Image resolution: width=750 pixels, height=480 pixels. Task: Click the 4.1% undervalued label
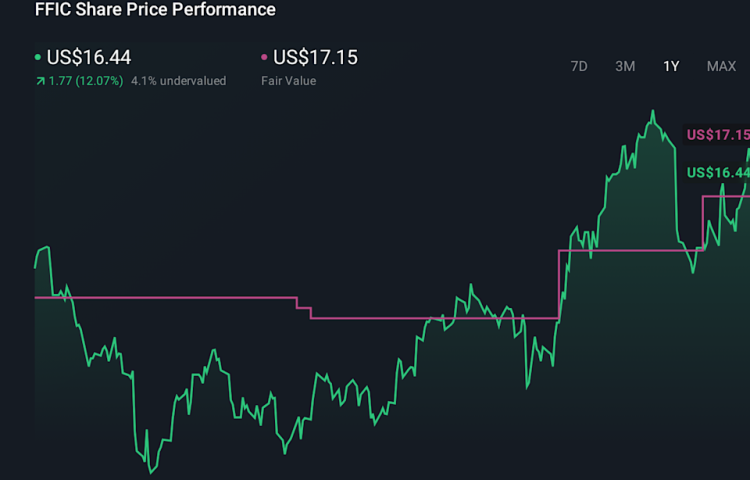click(x=178, y=81)
